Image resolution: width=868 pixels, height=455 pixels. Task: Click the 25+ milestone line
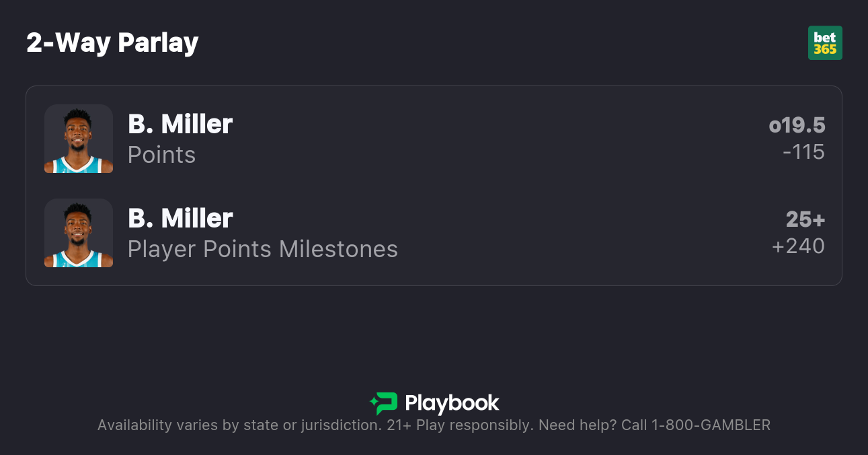(805, 219)
